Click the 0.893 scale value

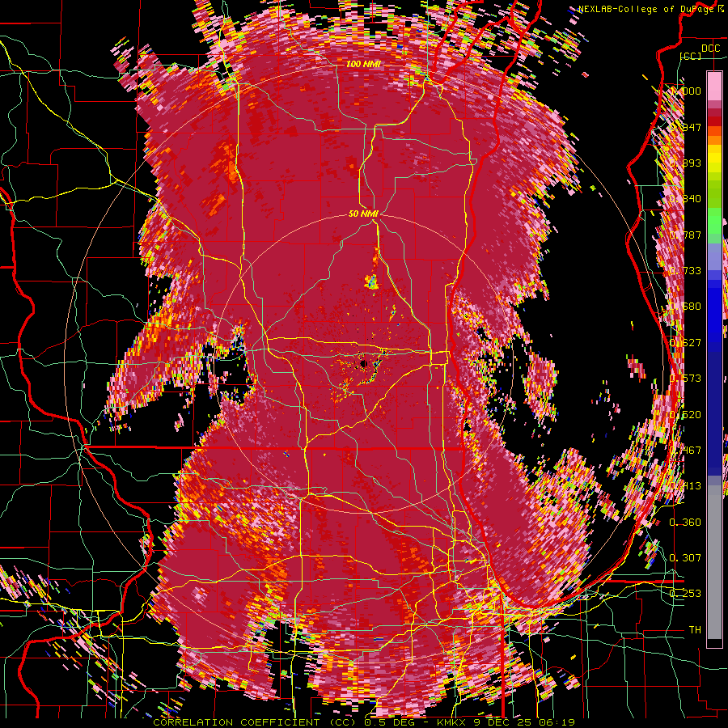click(685, 163)
